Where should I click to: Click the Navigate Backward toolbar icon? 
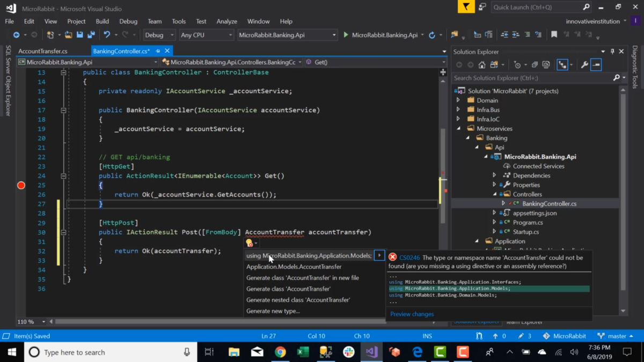click(x=16, y=35)
